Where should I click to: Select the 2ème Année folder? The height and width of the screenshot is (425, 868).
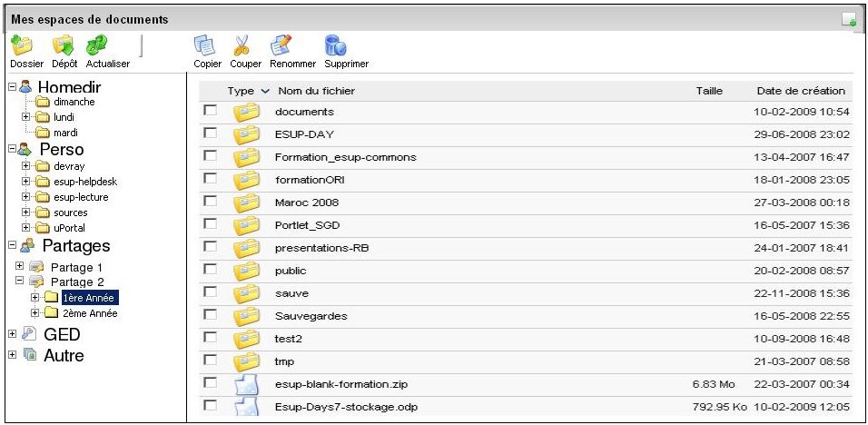pyautogui.click(x=90, y=313)
